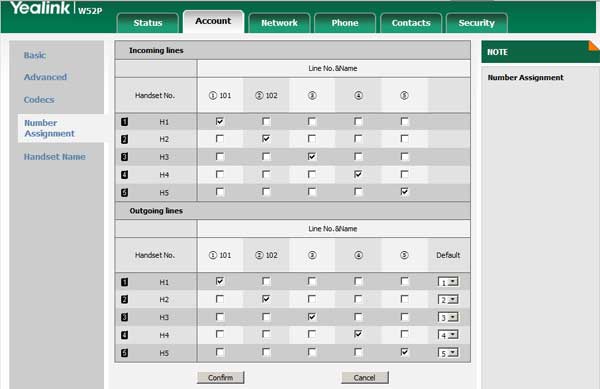The width and height of the screenshot is (600, 389).
Task: Go to the Codecs page
Action: tap(39, 99)
